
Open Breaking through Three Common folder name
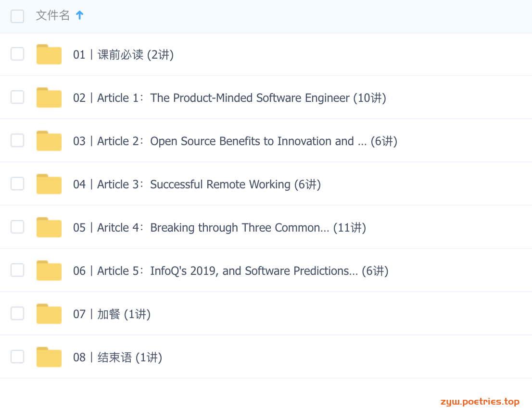coord(219,227)
